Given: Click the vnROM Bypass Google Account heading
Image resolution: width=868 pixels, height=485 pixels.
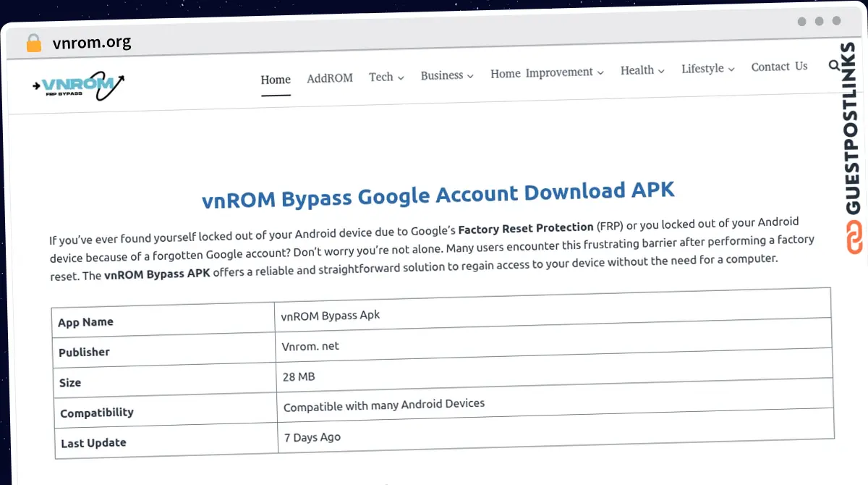Looking at the screenshot, I should pyautogui.click(x=438, y=194).
